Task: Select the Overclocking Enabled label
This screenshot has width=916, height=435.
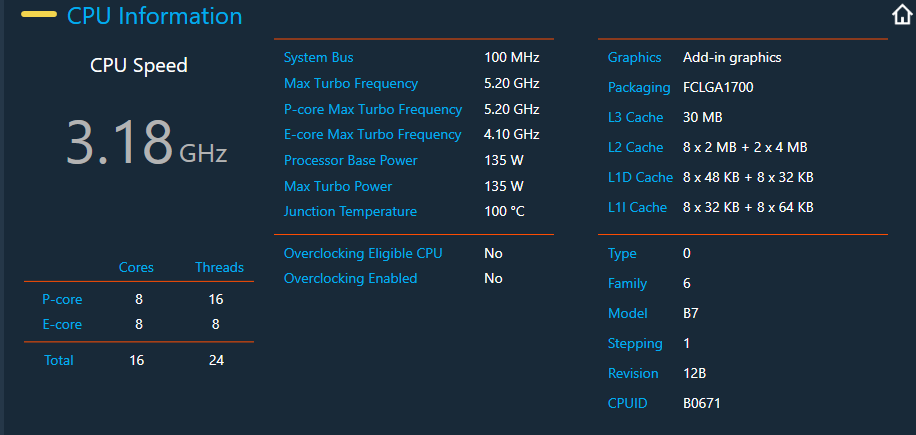Action: pos(351,279)
